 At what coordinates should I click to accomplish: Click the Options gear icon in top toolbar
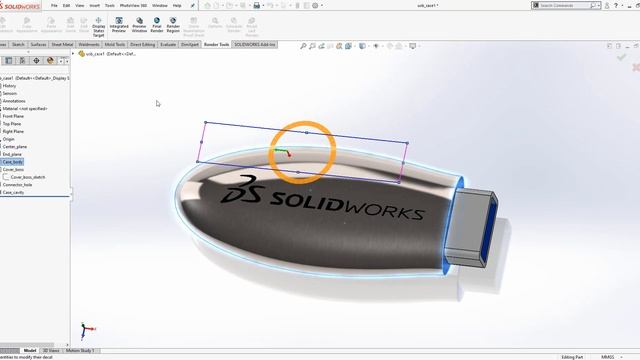pyautogui.click(x=315, y=5)
